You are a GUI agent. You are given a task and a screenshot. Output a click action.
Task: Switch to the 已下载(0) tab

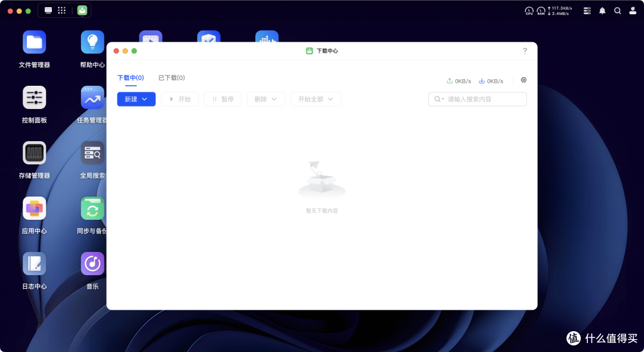pyautogui.click(x=172, y=78)
